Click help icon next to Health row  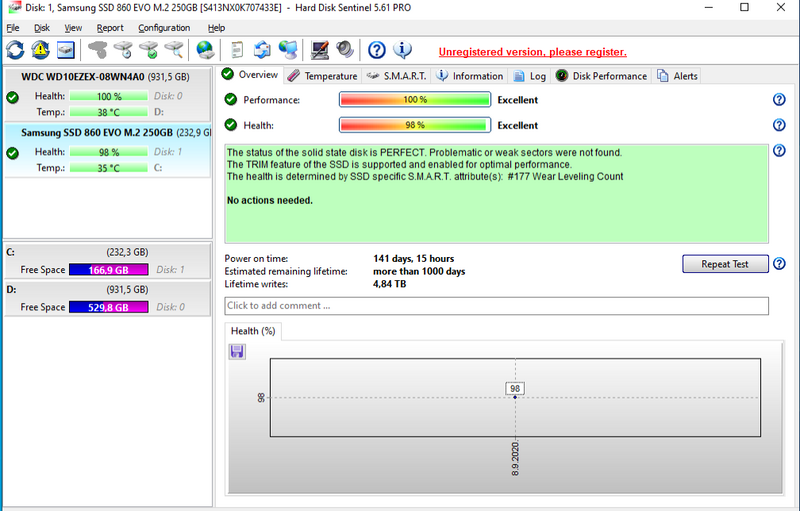tap(779, 125)
